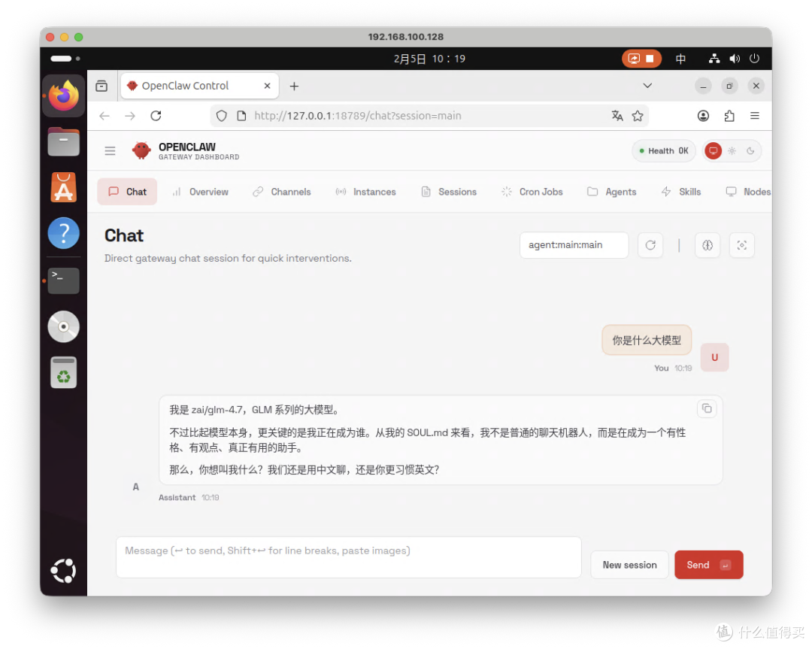The width and height of the screenshot is (812, 649).
Task: Launch Ubuntu Software from the dock
Action: coord(64,187)
